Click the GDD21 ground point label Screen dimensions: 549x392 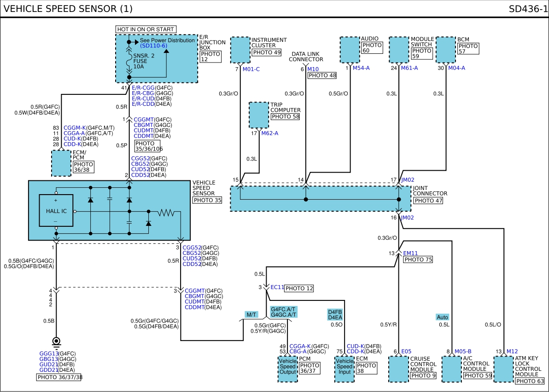(x=49, y=370)
